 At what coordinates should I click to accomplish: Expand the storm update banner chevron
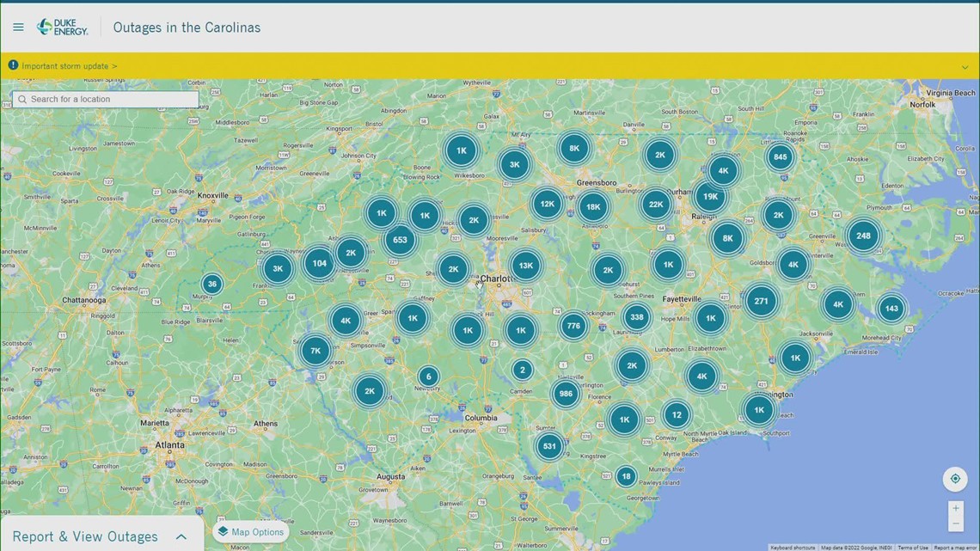[x=966, y=66]
